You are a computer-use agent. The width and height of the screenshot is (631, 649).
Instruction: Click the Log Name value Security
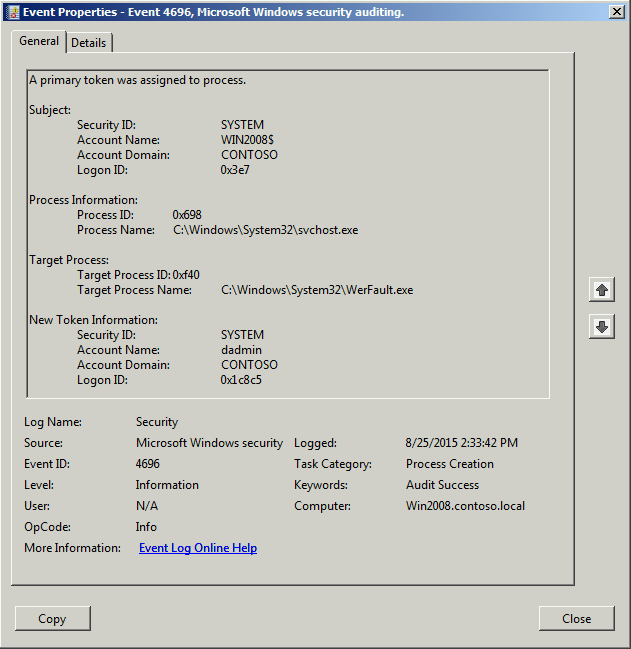[x=157, y=422]
